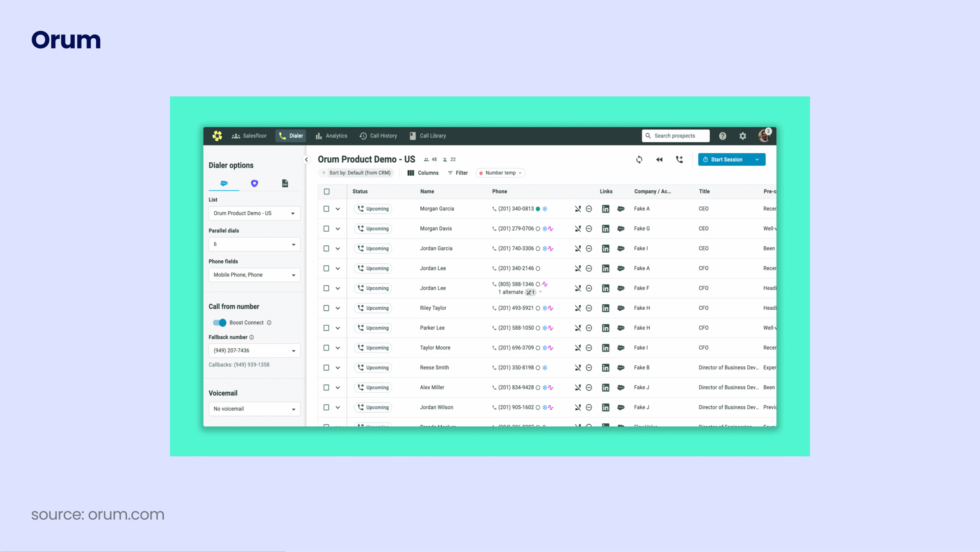The image size is (980, 552).
Task: Click the add-call phone plus icon
Action: pos(679,160)
